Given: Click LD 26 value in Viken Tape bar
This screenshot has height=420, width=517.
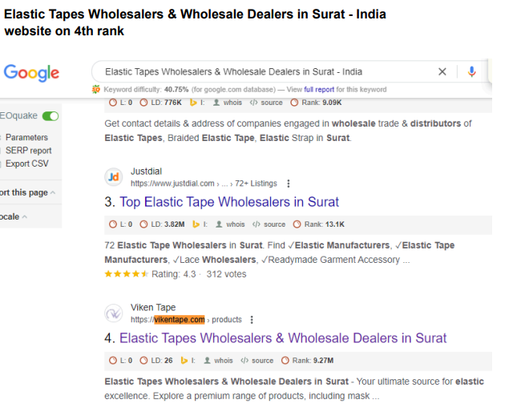Looking at the screenshot, I should coord(168,361).
